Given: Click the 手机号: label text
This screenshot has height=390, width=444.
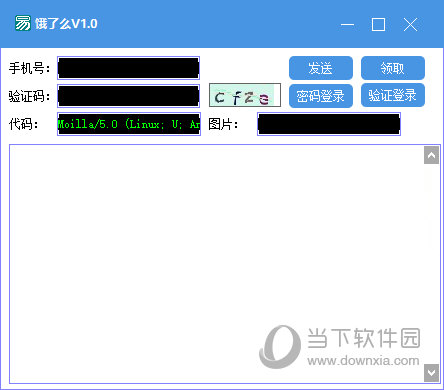Looking at the screenshot, I should pyautogui.click(x=29, y=68).
